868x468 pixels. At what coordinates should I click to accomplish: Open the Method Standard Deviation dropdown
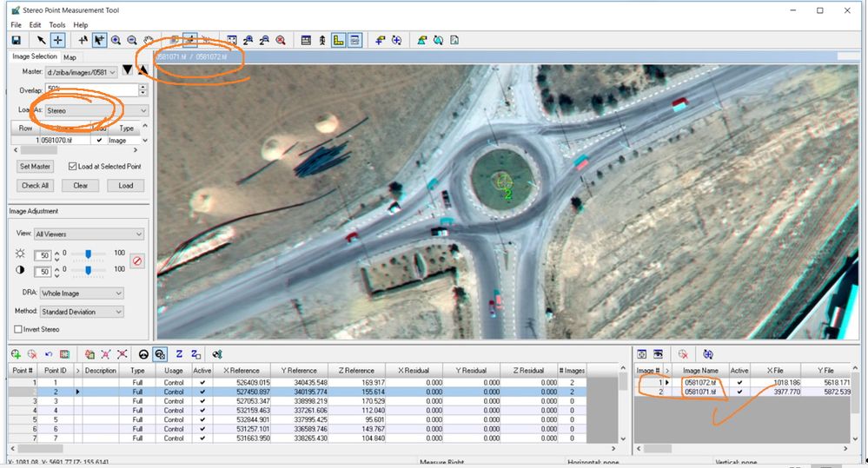81,312
